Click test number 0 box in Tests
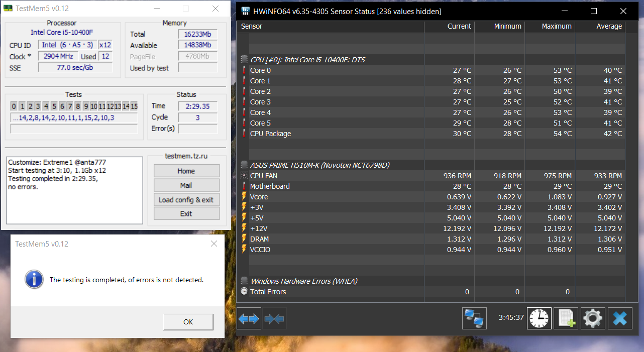The height and width of the screenshot is (352, 644). [x=14, y=106]
